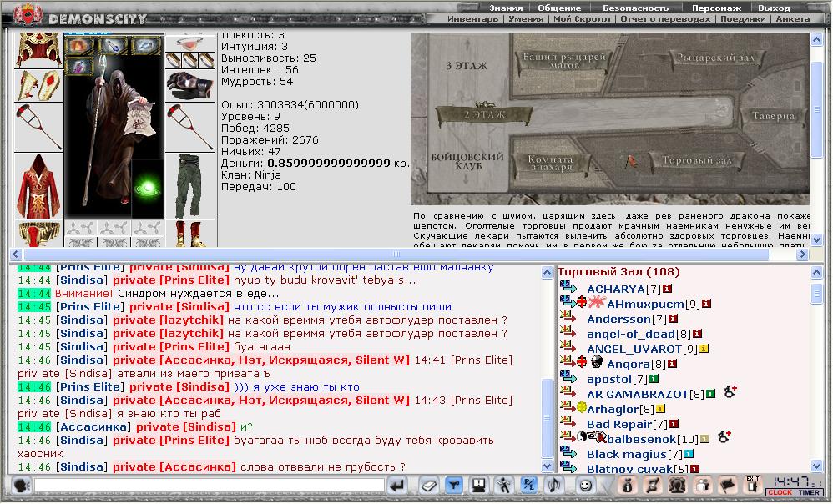Open info icon for Bad Repair
833x504 pixels.
[x=674, y=424]
